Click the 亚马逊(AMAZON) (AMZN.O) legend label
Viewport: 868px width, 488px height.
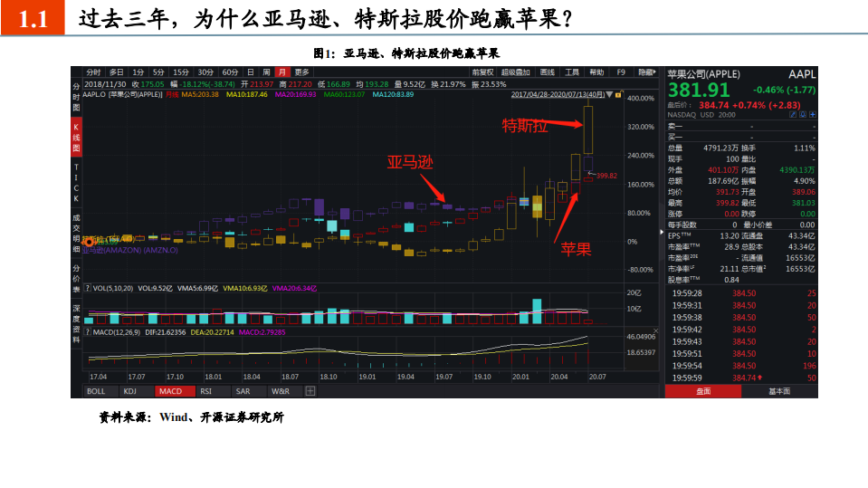click(130, 250)
